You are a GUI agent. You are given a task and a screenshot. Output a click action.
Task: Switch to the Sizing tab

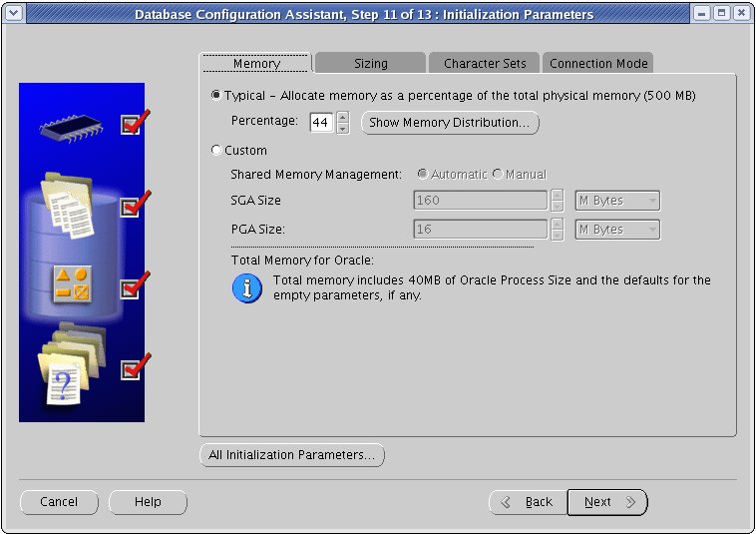(x=370, y=63)
